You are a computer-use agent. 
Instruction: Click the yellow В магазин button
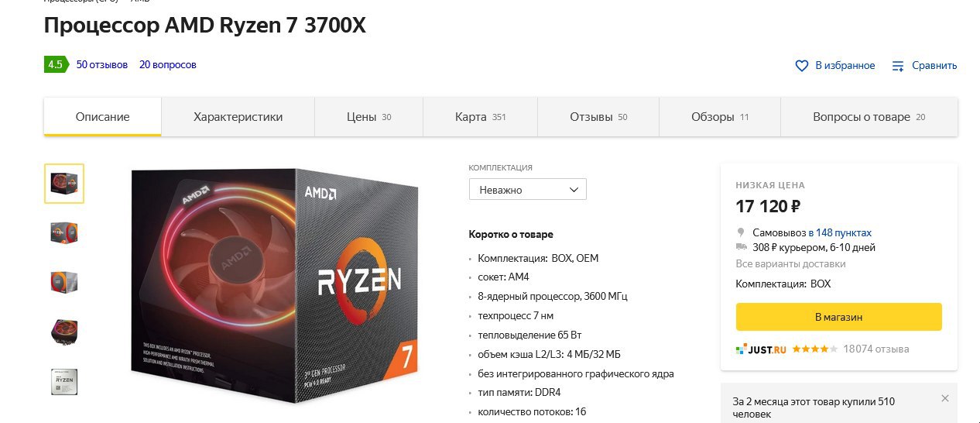point(838,317)
